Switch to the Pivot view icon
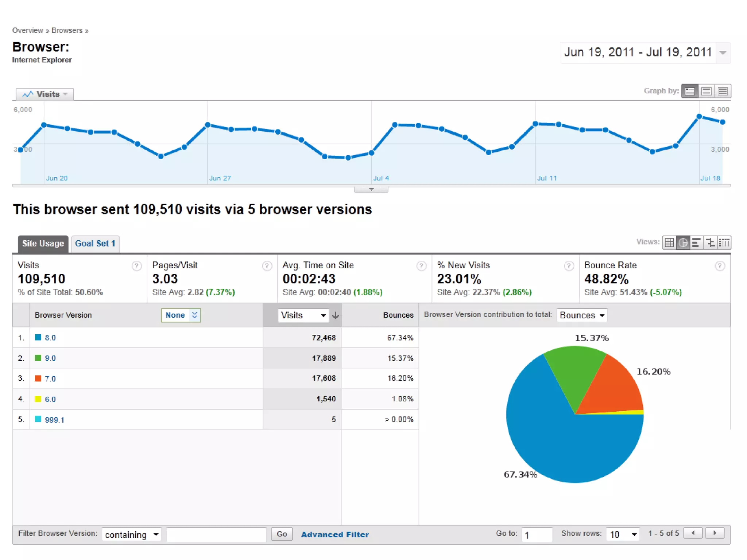Image resolution: width=747 pixels, height=560 pixels. 724,243
